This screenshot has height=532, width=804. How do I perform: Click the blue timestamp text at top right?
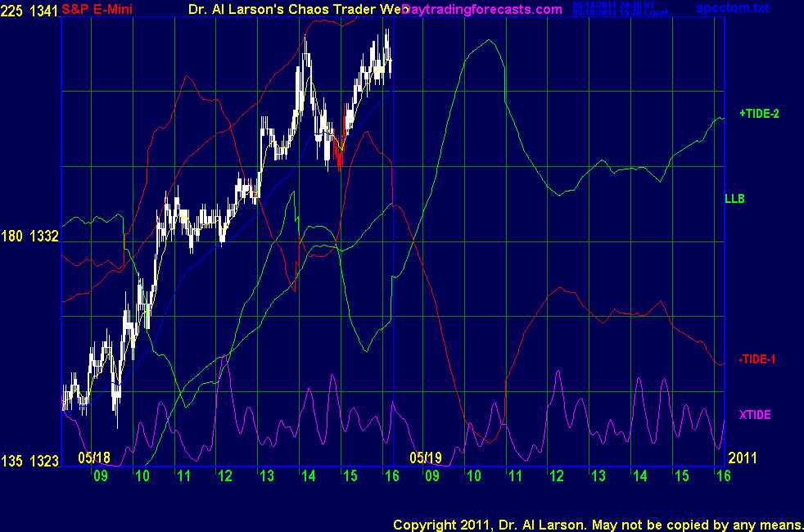click(620, 10)
